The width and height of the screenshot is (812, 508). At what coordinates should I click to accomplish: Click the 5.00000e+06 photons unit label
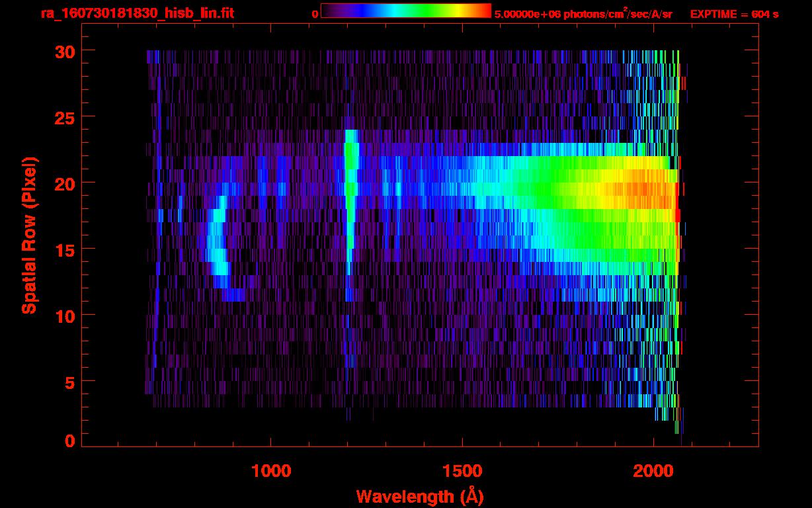(x=583, y=14)
